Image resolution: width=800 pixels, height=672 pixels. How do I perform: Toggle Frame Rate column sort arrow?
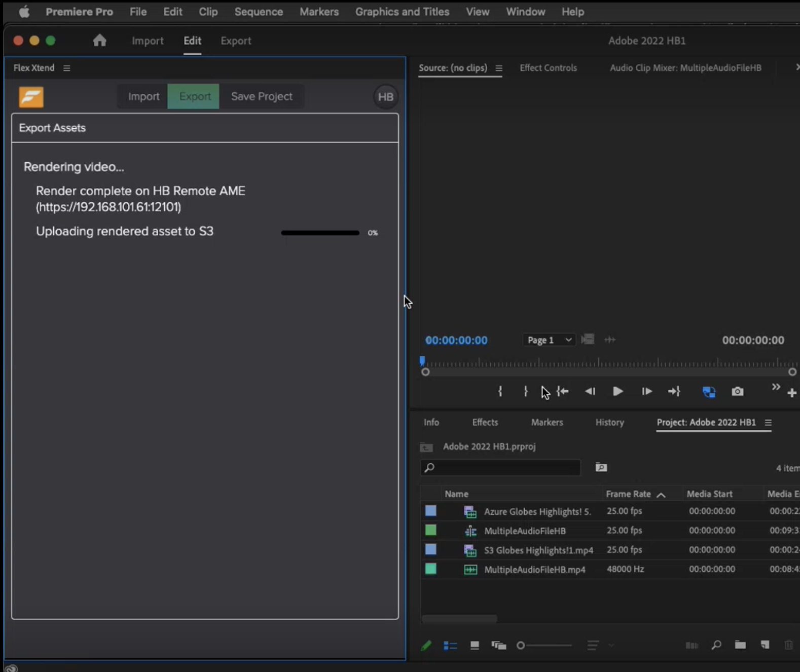pos(661,495)
